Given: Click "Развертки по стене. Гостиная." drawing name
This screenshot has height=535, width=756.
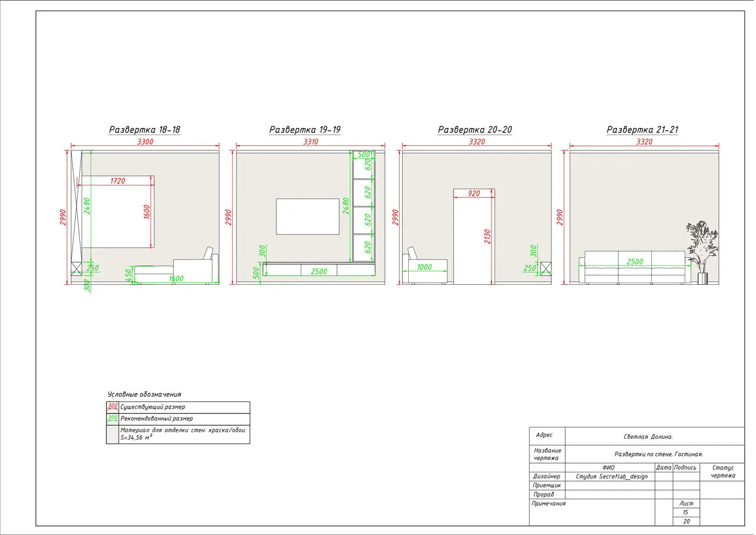Looking at the screenshot, I should click(659, 454).
